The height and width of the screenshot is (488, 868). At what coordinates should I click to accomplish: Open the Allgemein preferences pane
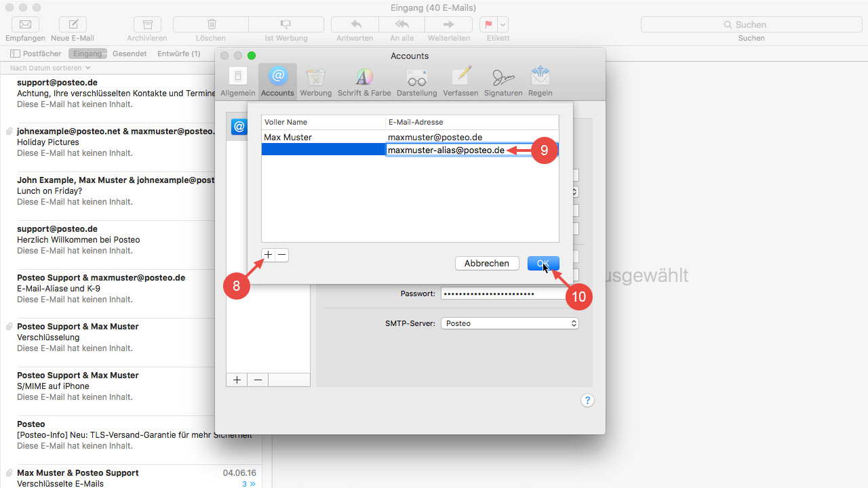[x=237, y=81]
